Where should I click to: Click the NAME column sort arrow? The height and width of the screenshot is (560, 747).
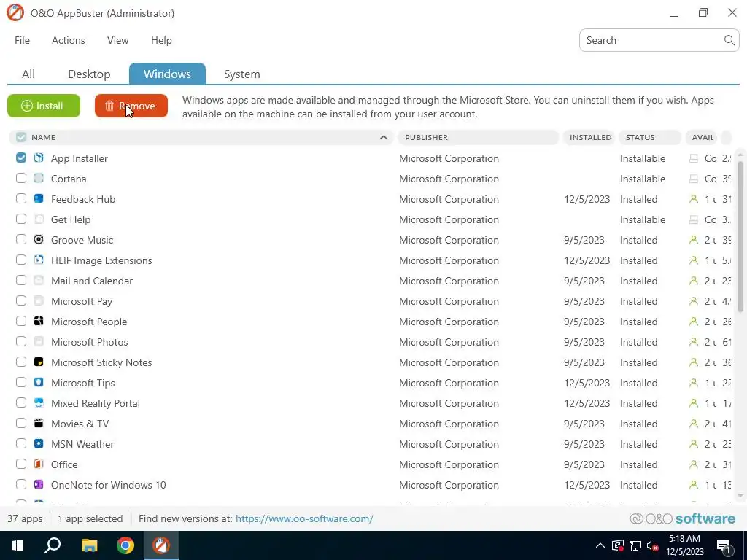(x=384, y=137)
